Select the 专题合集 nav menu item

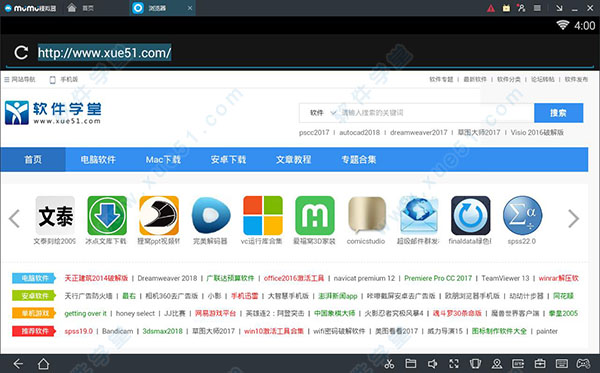click(x=359, y=160)
